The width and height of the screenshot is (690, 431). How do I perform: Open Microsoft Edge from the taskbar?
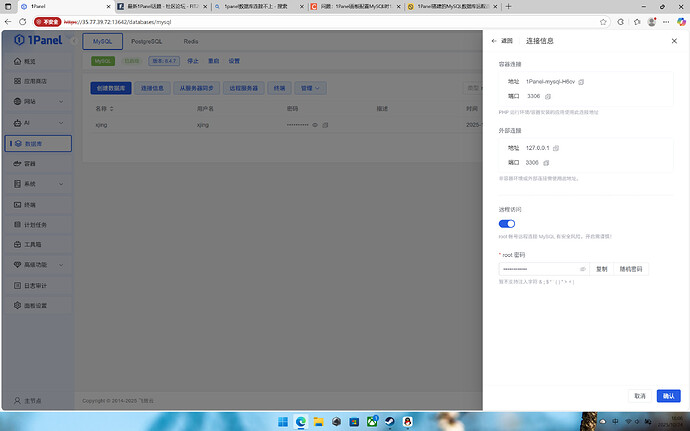click(x=302, y=422)
